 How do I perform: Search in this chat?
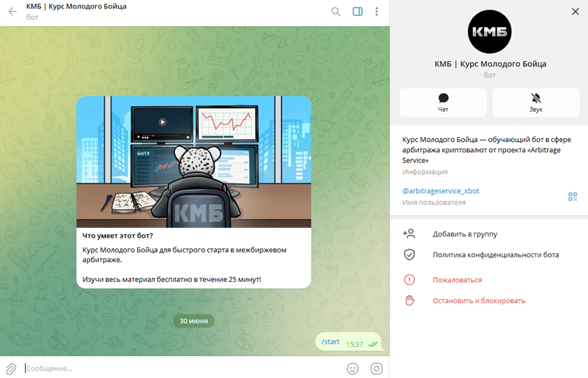coord(336,11)
